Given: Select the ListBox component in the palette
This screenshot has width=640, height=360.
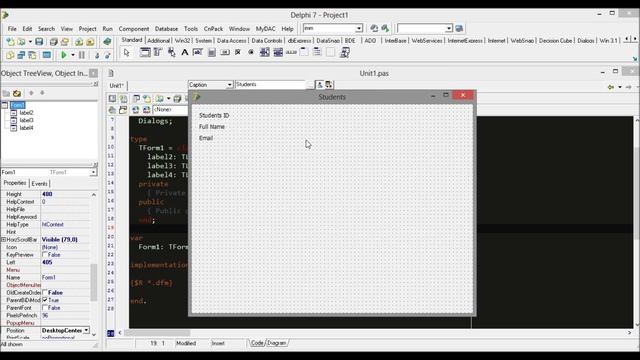Looking at the screenshot, I should pos(264,52).
